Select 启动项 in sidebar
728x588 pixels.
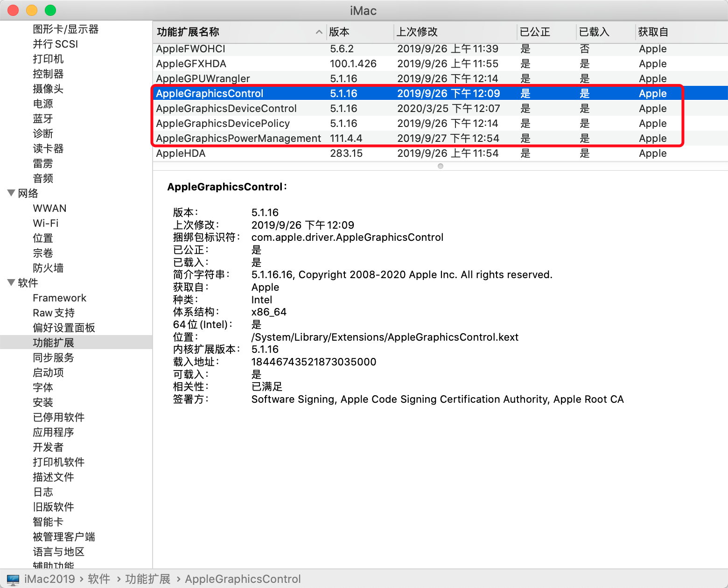pyautogui.click(x=48, y=372)
